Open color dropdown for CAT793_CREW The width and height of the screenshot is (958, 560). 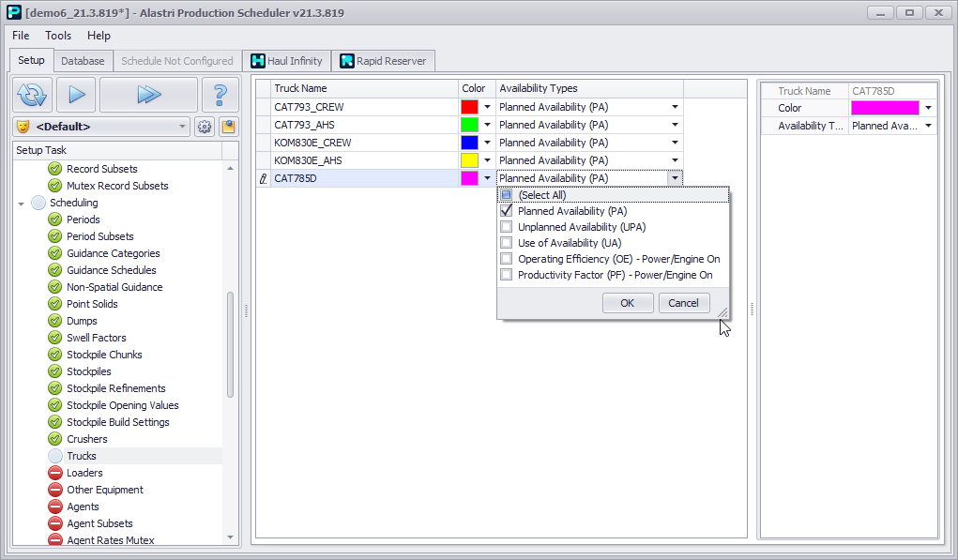(x=487, y=107)
